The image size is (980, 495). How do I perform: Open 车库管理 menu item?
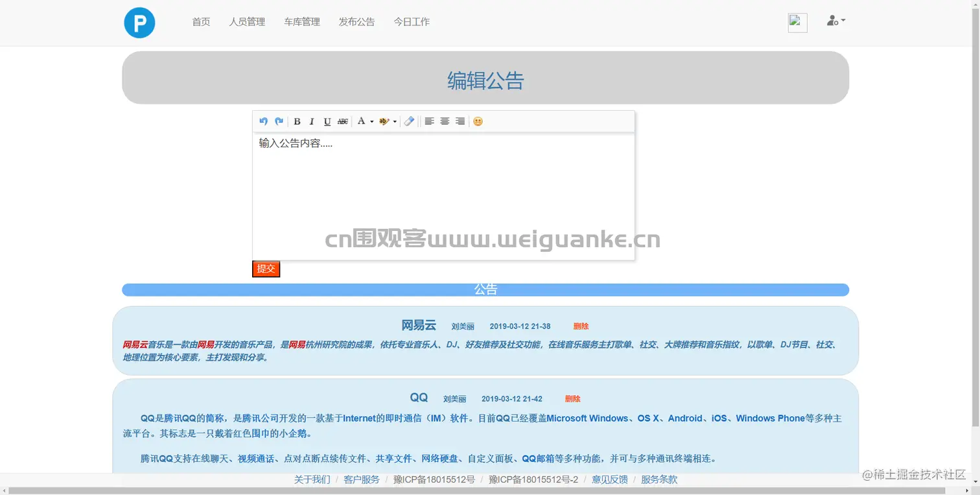tap(302, 22)
